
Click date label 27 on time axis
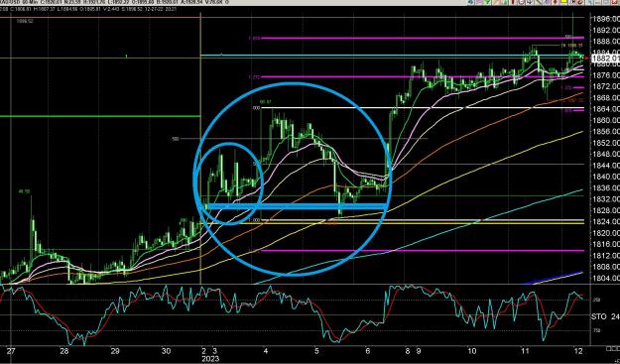[x=11, y=351]
